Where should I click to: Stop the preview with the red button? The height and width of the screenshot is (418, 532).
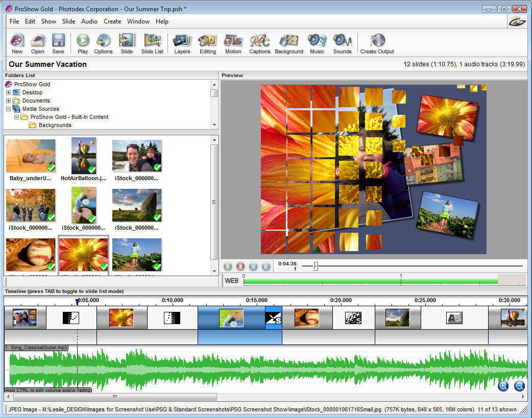coord(240,266)
